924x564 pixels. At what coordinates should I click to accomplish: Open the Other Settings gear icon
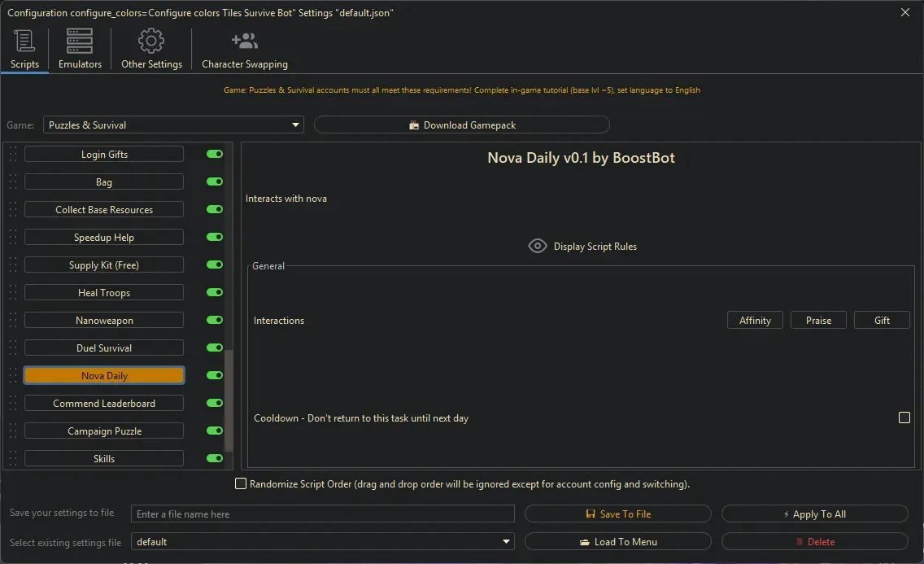[x=150, y=40]
